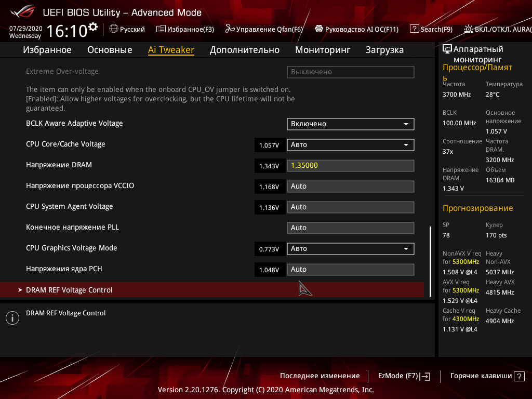Click Управление Qfan(F6) label

(270, 30)
